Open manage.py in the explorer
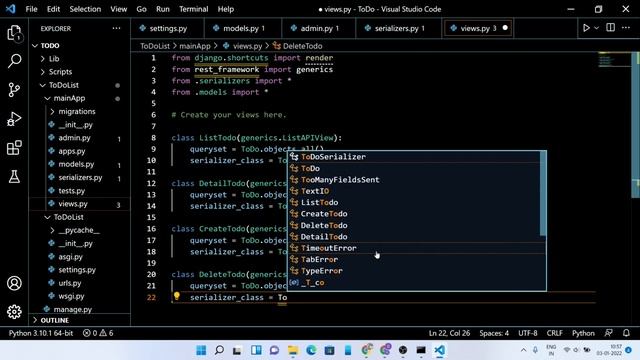Viewport: 640px width, 360px height. pyautogui.click(x=72, y=309)
